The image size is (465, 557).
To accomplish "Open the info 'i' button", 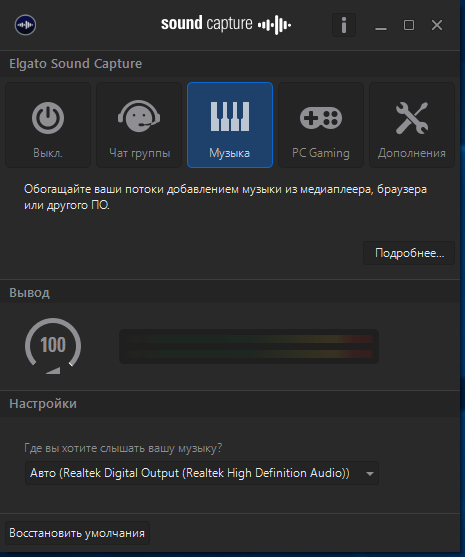I will coord(344,25).
